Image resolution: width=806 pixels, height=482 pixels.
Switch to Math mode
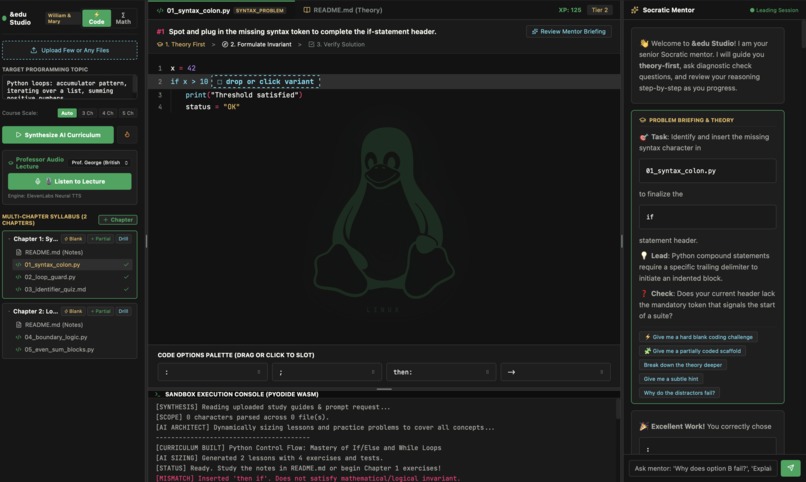coord(123,18)
